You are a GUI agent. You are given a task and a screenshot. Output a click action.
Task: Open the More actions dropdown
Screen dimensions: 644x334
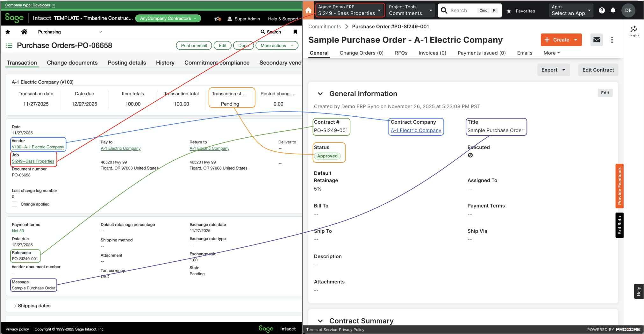(x=276, y=45)
